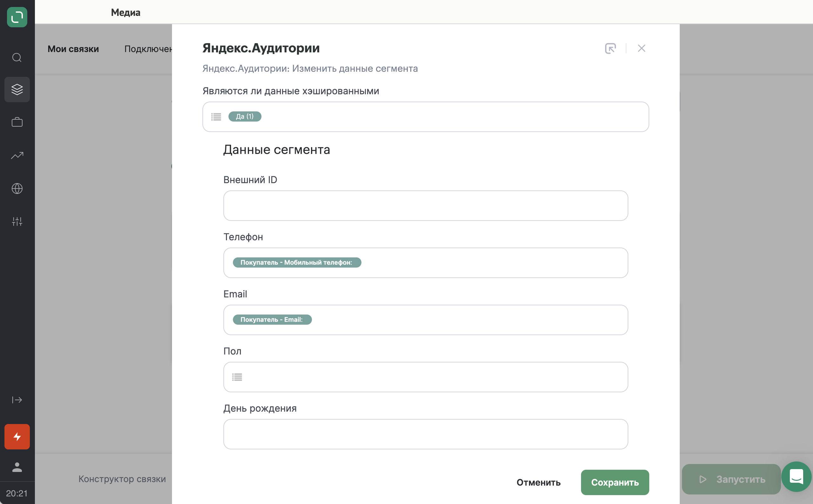Viewport: 813px width, 504px height.
Task: Click into the Телефон field
Action: pos(426,263)
